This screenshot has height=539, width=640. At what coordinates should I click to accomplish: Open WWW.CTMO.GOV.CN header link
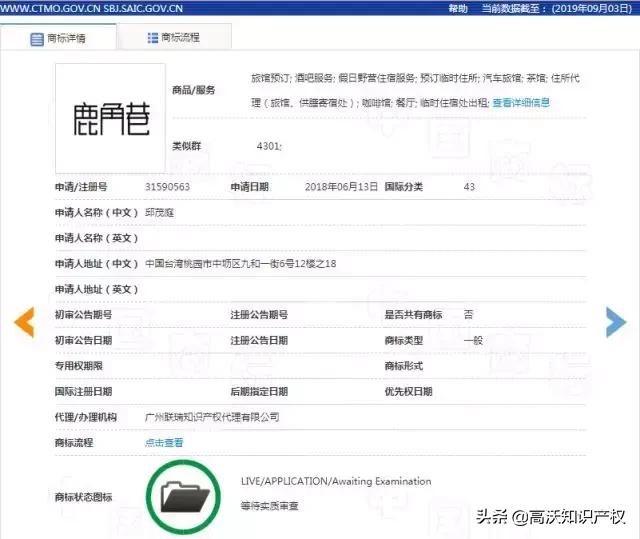50,8
